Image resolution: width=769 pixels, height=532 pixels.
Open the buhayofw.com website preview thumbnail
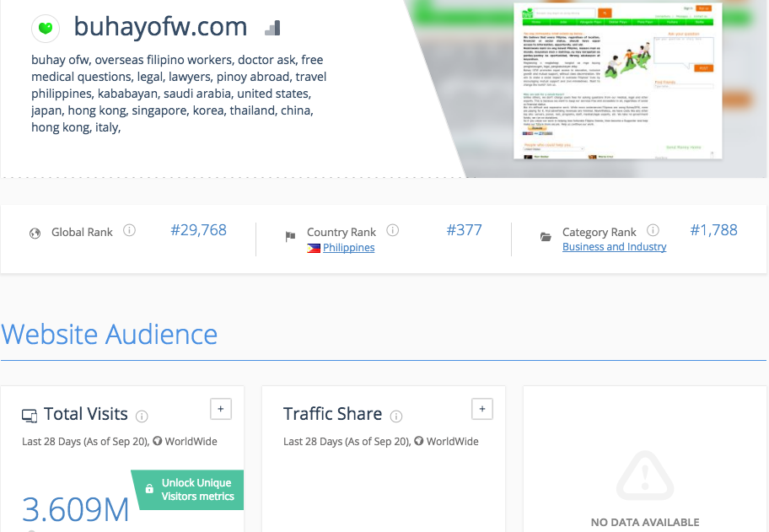[x=617, y=80]
